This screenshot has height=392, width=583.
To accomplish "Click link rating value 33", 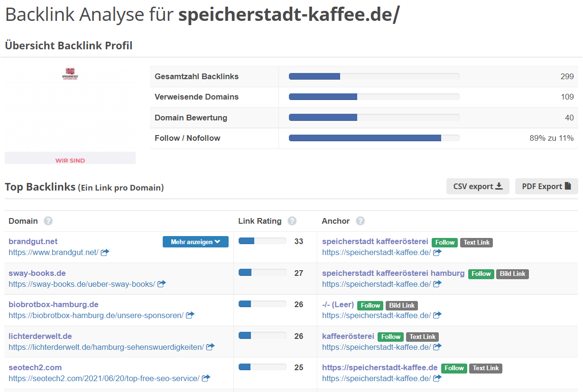I will (x=298, y=241).
